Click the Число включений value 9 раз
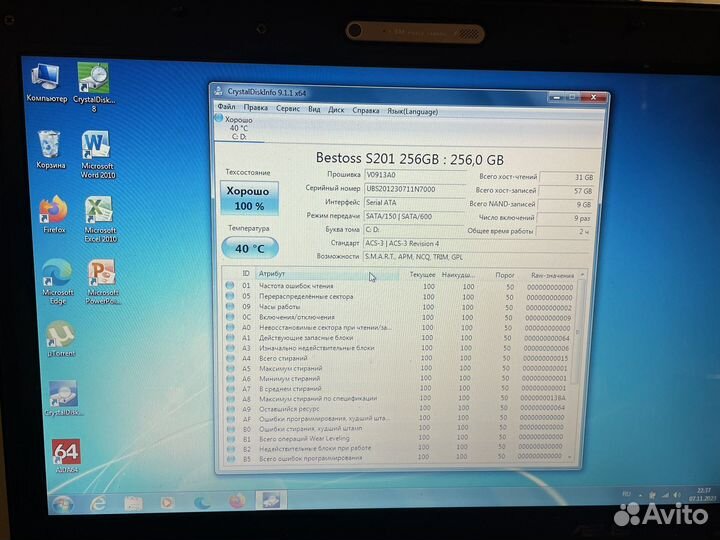 (x=564, y=219)
